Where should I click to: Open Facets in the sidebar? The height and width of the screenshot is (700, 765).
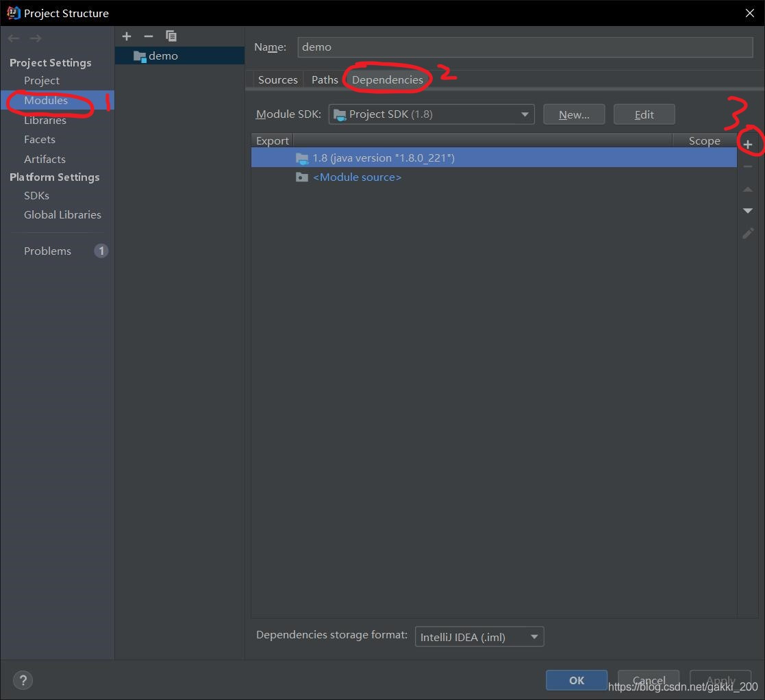pyautogui.click(x=40, y=140)
